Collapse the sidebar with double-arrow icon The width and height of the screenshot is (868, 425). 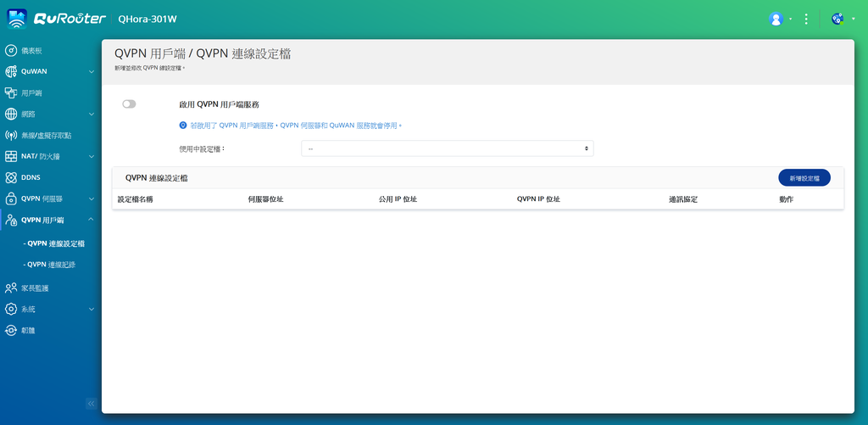click(92, 404)
